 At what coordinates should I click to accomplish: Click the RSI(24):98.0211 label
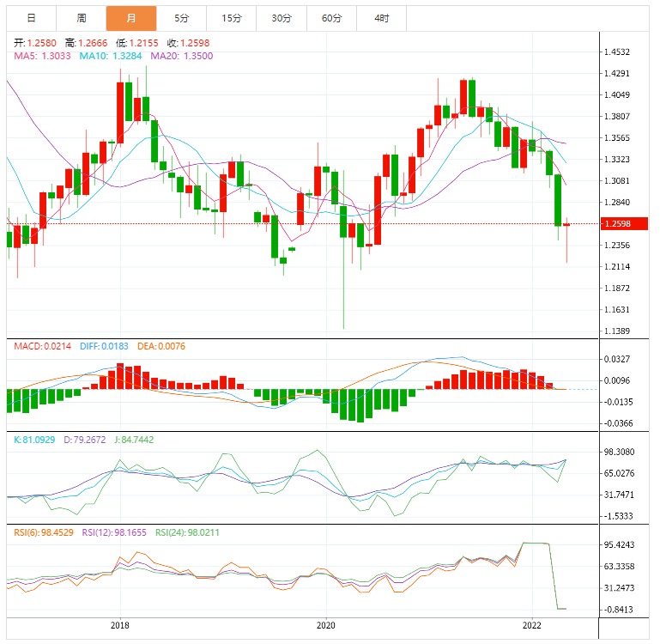[187, 533]
